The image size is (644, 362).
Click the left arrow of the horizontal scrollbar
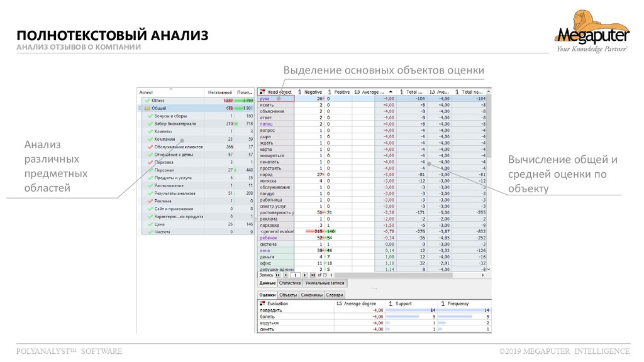331,275
